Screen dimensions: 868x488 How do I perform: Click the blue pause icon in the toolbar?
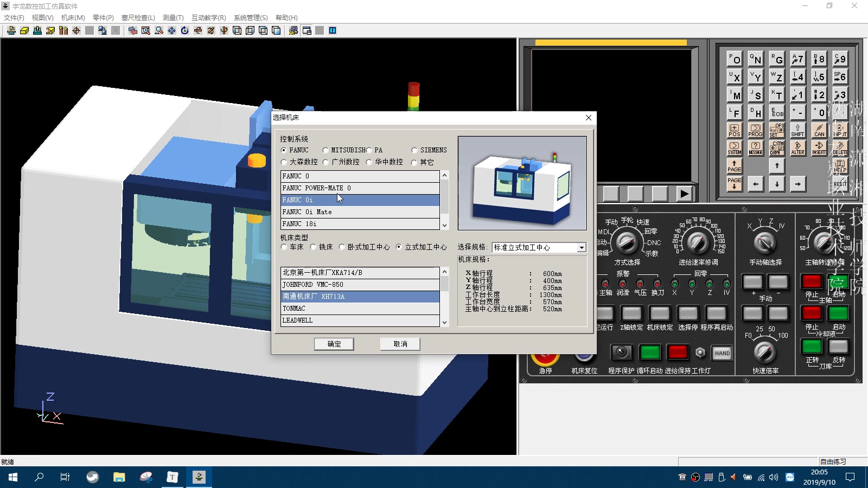pyautogui.click(x=333, y=30)
